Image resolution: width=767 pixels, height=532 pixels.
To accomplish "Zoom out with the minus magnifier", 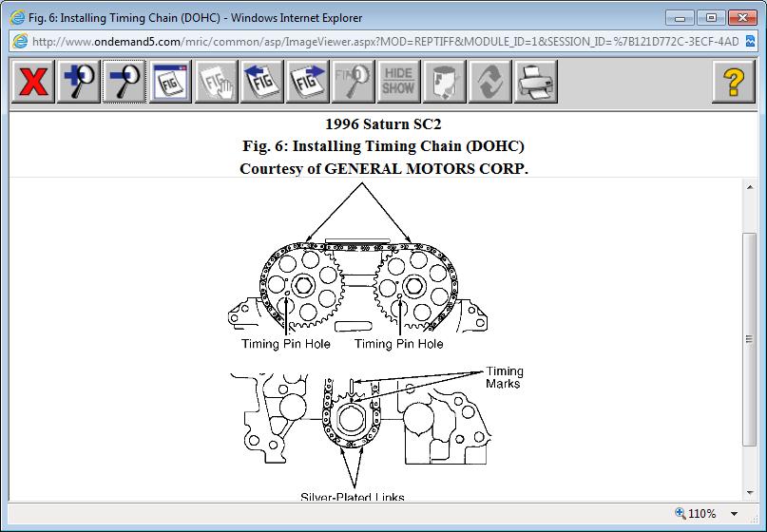I will pos(125,82).
